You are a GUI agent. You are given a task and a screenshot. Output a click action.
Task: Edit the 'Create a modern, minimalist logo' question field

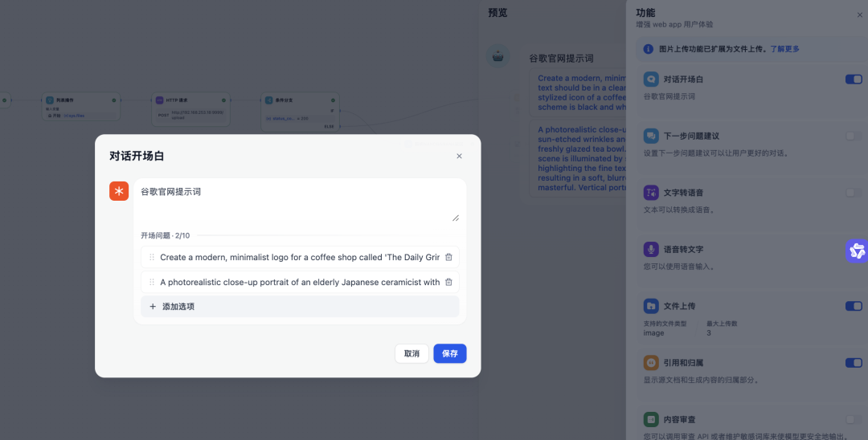click(300, 257)
